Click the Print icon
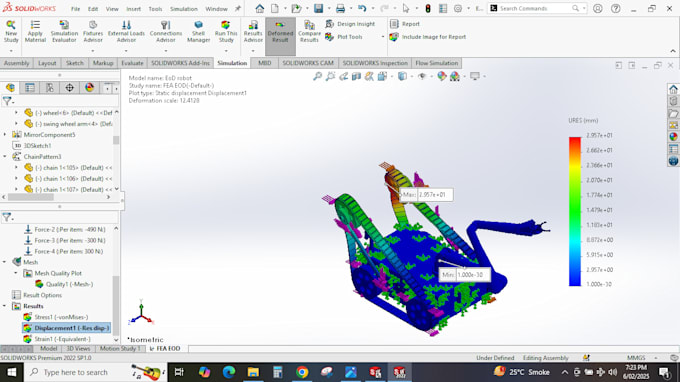The width and height of the screenshot is (680, 382). point(340,8)
